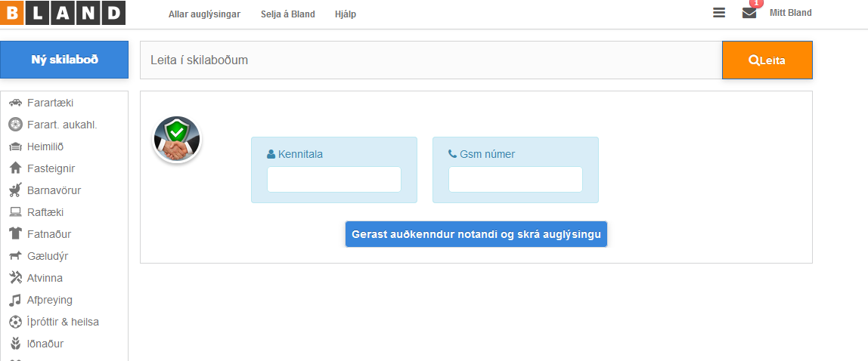Screen dimensions: 868x361
Task: Click the verified handshake shield badge
Action: [177, 140]
